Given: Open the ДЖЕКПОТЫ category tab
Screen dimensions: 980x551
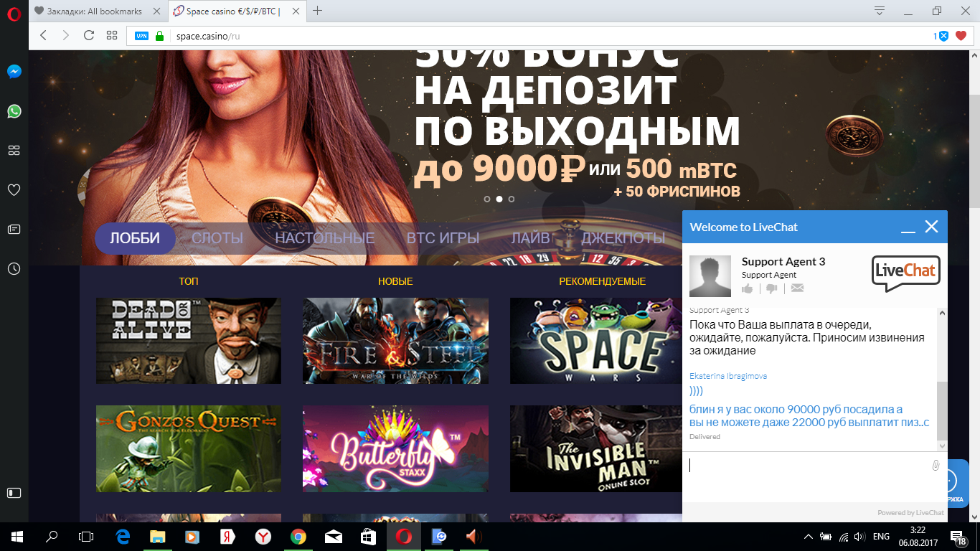Looking at the screenshot, I should pyautogui.click(x=623, y=238).
